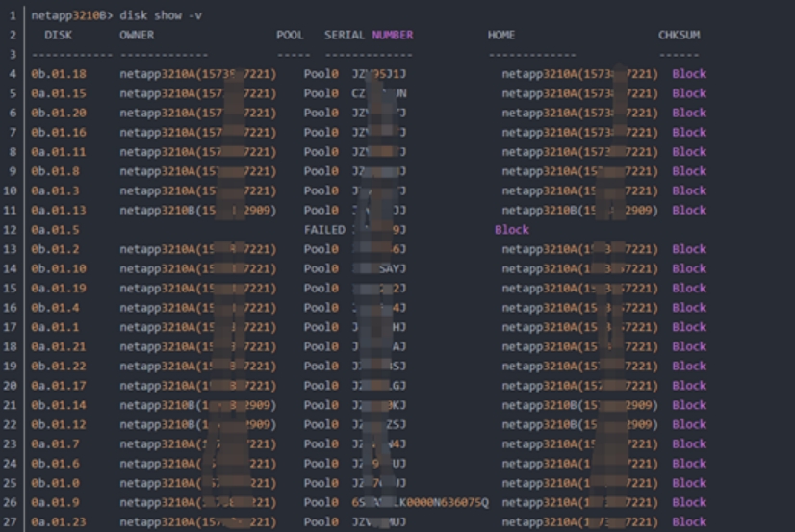Click owner netapp3210B in the 0a.01.13 row

click(x=198, y=211)
